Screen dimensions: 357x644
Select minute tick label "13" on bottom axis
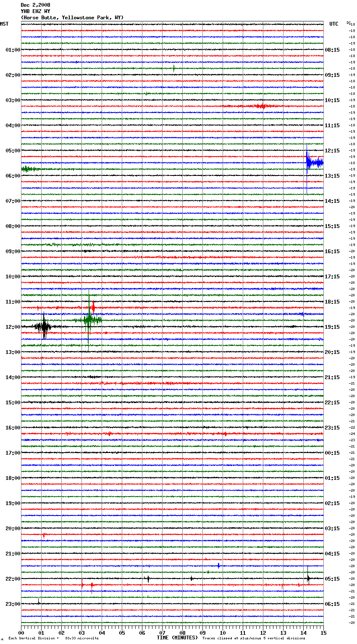[283, 633]
